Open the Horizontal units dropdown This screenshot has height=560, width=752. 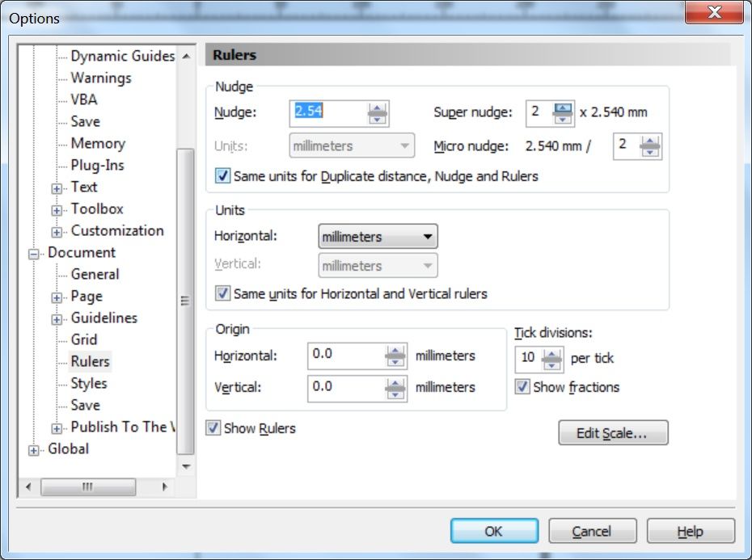[378, 237]
